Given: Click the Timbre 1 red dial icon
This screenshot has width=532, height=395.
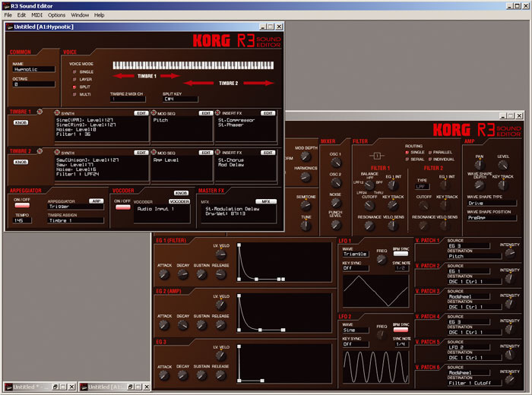Looking at the screenshot, I should point(40,112).
